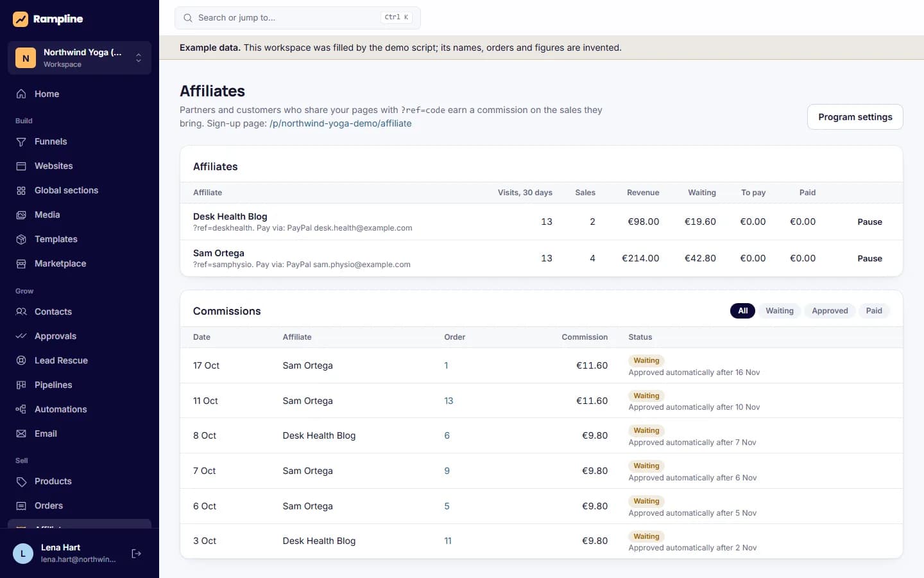This screenshot has width=924, height=578.
Task: Click the Visits, 30 days column header
Action: (525, 193)
